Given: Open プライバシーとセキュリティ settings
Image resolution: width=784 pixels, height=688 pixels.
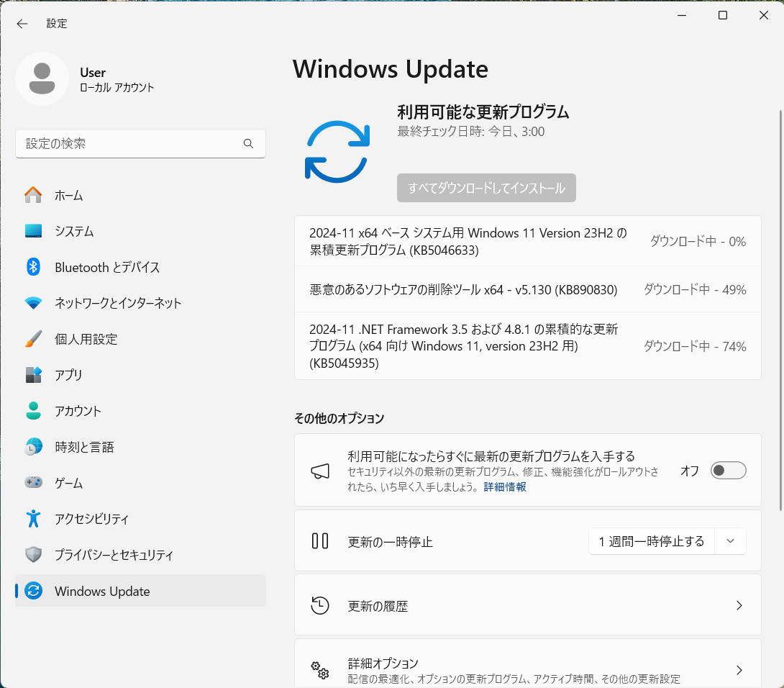Looking at the screenshot, I should [x=140, y=555].
